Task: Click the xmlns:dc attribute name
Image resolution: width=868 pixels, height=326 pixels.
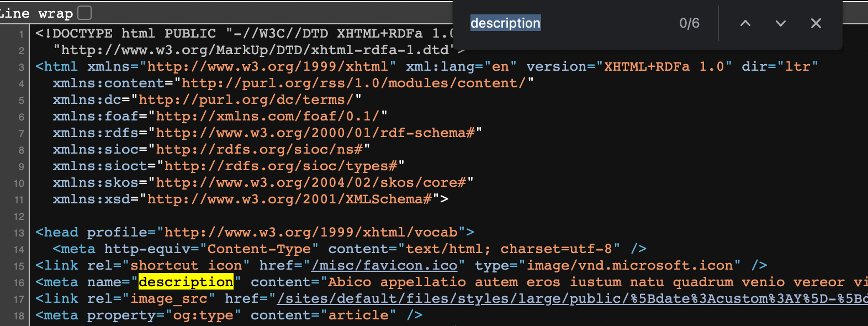Action: [87, 99]
